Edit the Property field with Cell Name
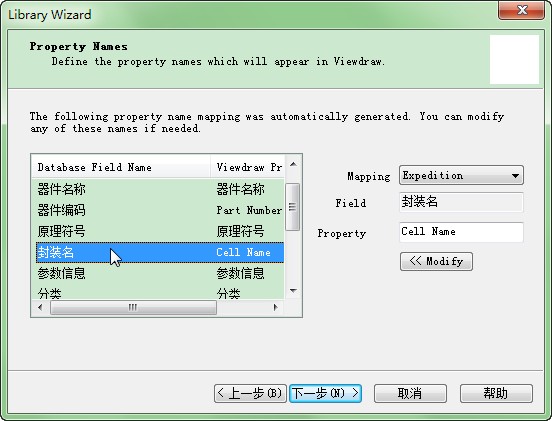552x421 pixels. pos(461,232)
